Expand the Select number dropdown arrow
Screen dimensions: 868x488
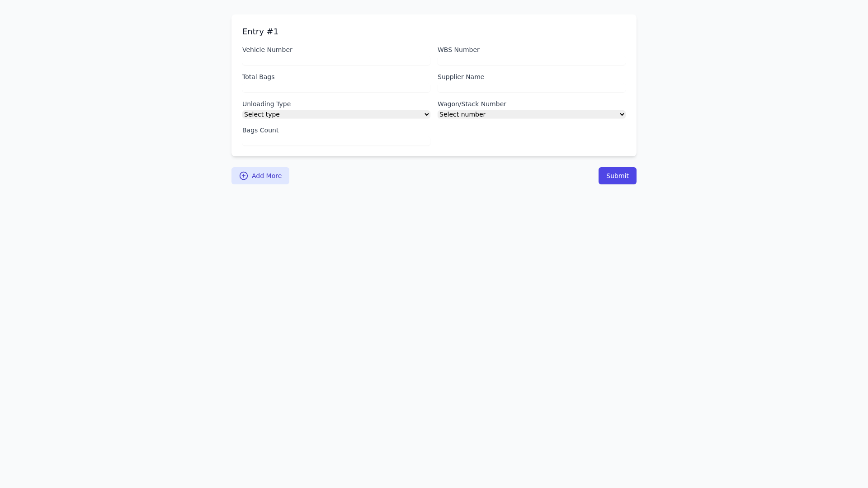(x=621, y=114)
